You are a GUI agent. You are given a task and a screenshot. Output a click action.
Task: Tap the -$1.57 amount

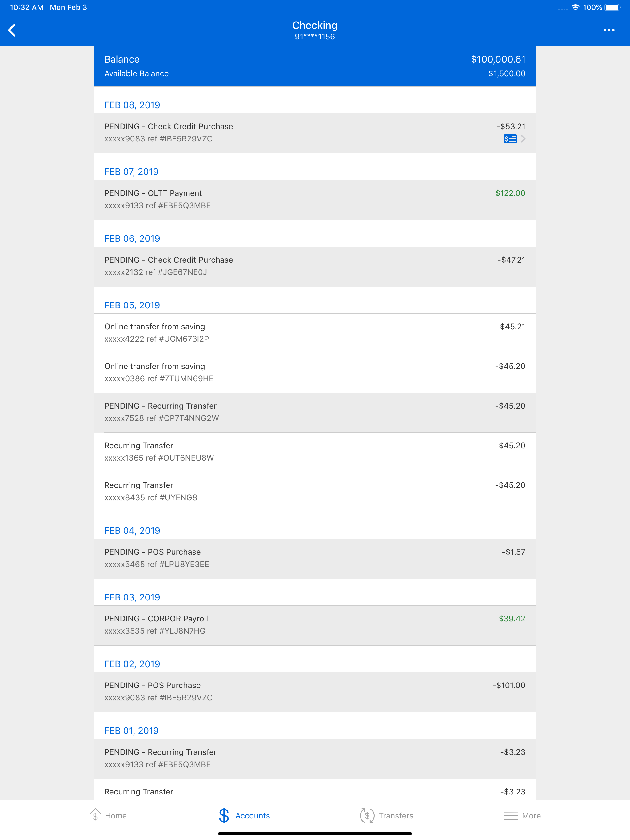tap(513, 552)
